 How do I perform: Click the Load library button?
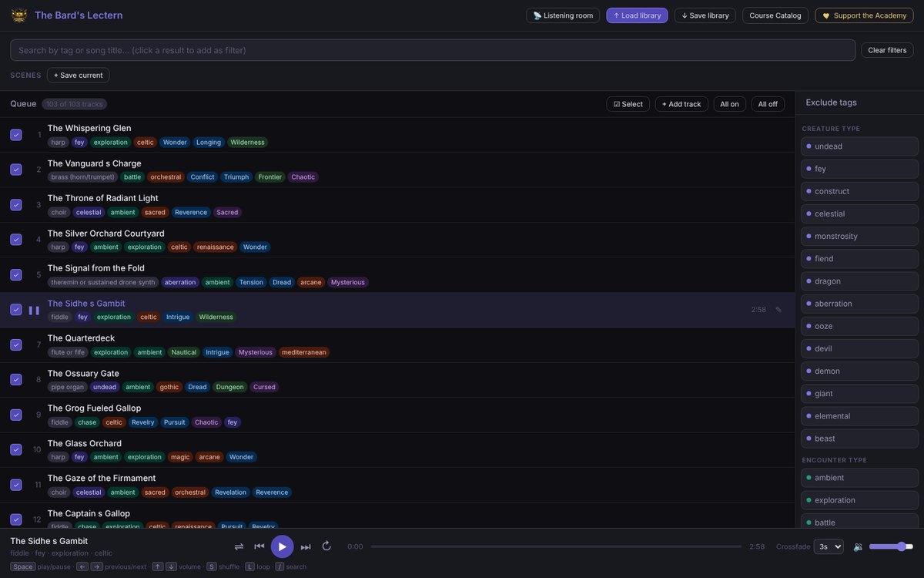point(637,15)
